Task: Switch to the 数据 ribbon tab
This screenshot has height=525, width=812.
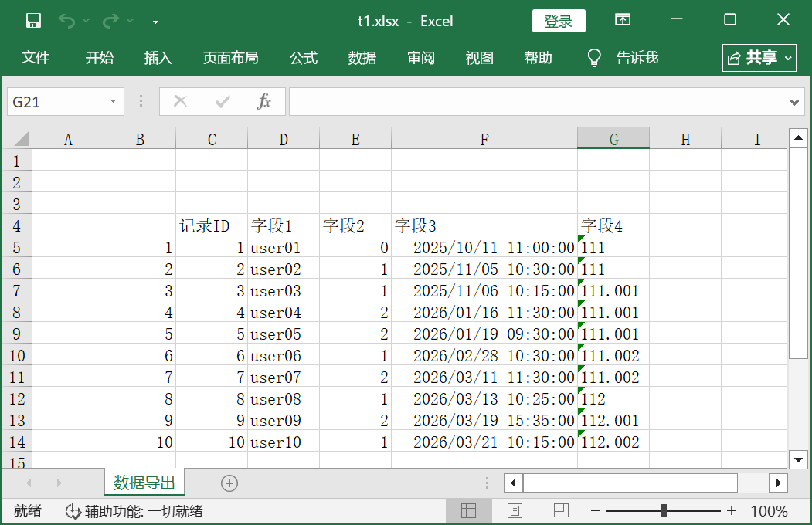Action: click(x=362, y=57)
